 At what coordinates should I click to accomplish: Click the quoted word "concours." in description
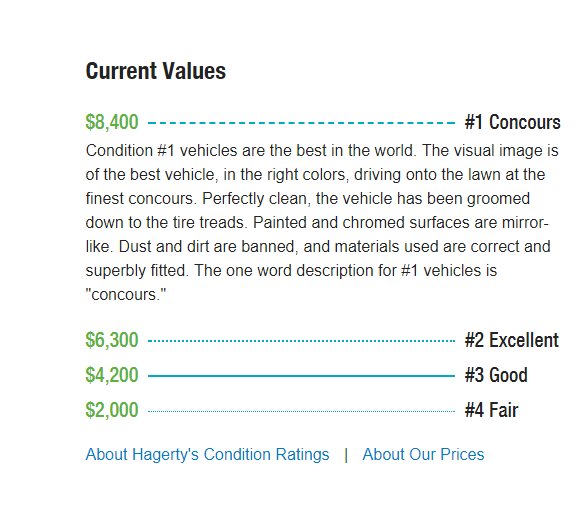click(126, 294)
